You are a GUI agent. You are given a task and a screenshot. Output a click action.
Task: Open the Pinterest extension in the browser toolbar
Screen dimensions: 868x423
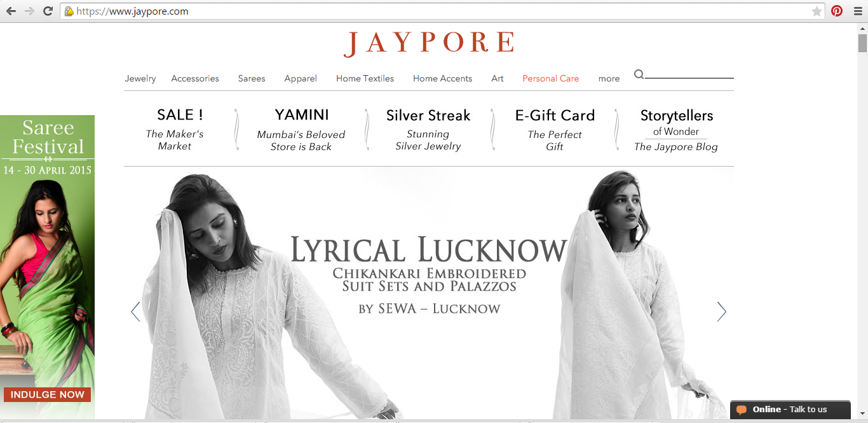(x=836, y=11)
